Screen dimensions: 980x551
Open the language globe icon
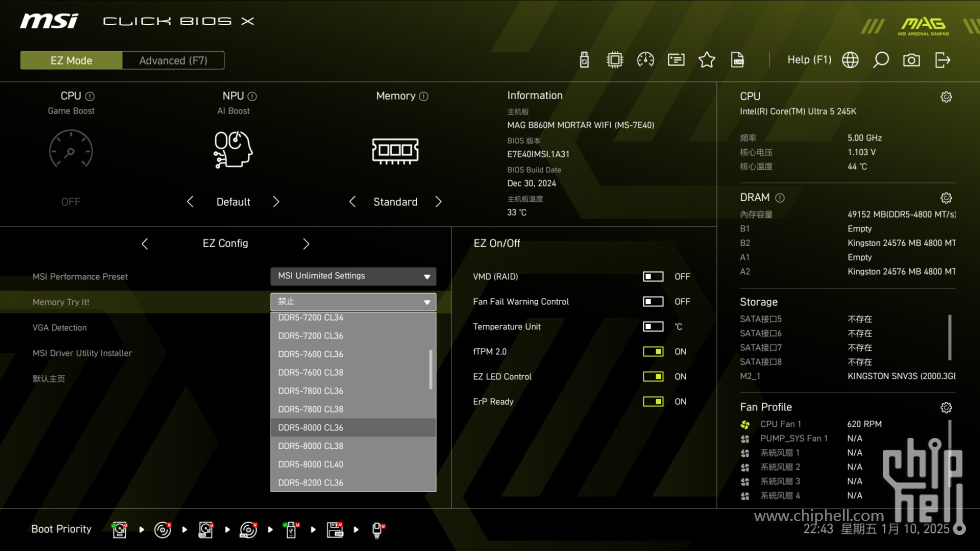tap(850, 60)
